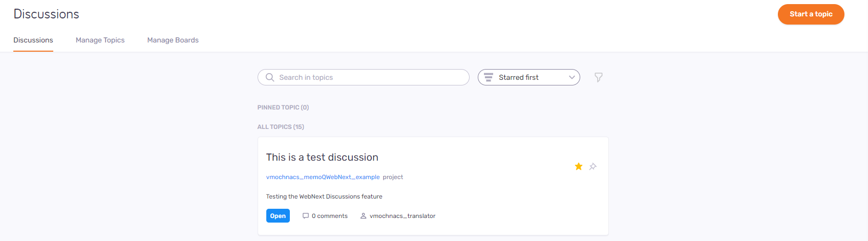Screen dimensions: 868x241
Task: Click the sort lines icon in the sort box
Action: 489,77
